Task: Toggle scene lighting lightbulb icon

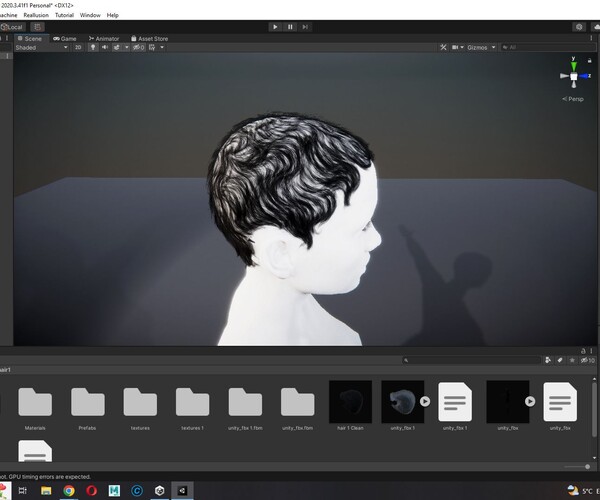Action: [x=93, y=47]
